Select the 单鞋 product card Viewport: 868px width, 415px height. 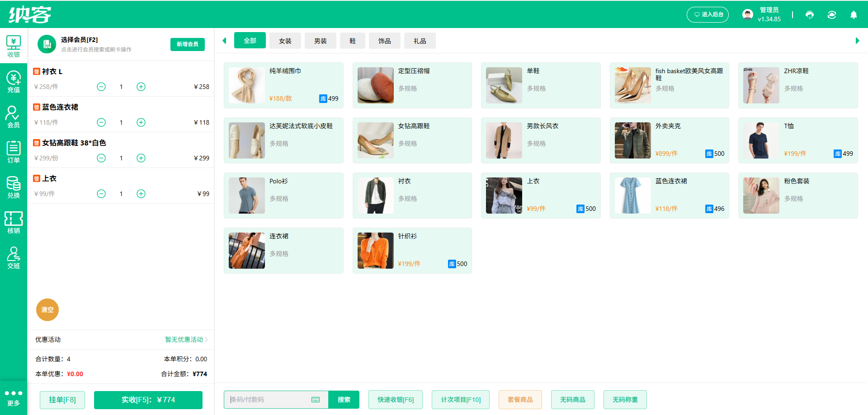point(541,85)
